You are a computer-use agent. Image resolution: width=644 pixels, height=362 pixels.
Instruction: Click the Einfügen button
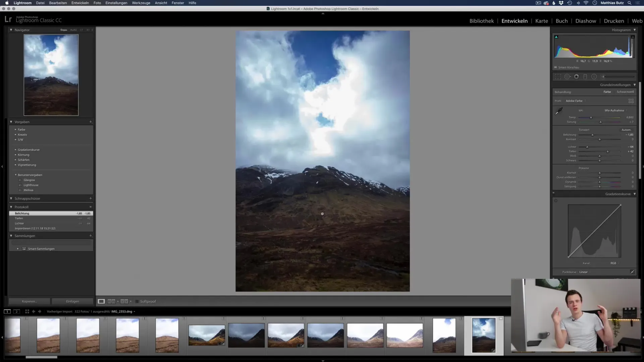[x=72, y=301]
